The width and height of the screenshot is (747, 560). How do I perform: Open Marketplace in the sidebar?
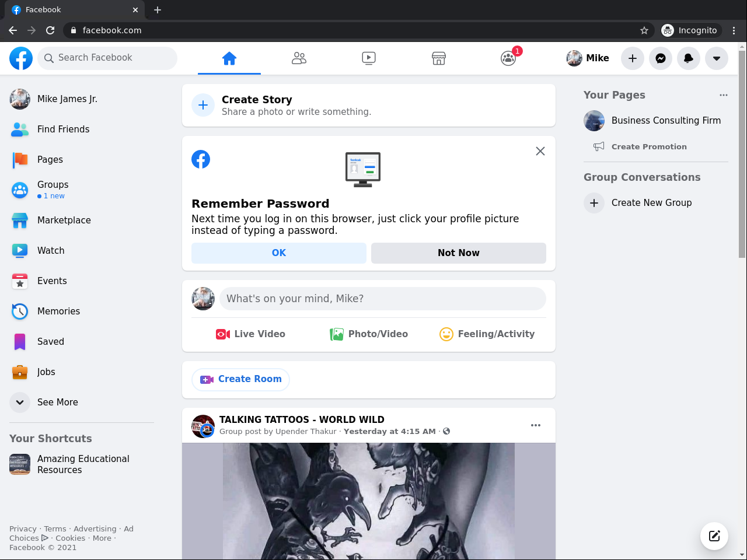(x=82, y=220)
